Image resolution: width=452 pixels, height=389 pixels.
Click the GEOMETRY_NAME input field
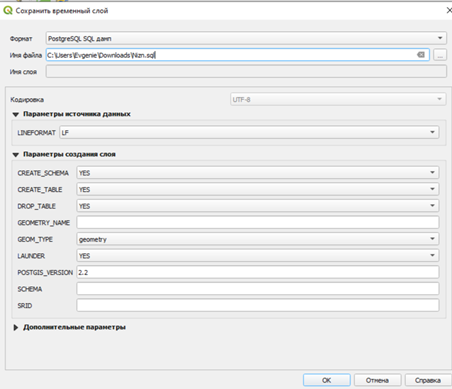tap(258, 222)
